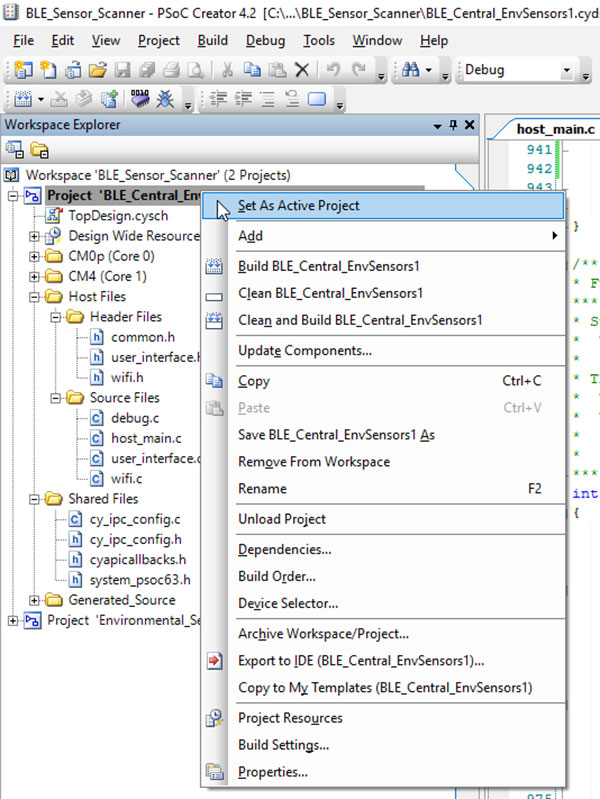Collapse the BLE_Central project tree node
Screen dimensions: 600x799
click(13, 196)
